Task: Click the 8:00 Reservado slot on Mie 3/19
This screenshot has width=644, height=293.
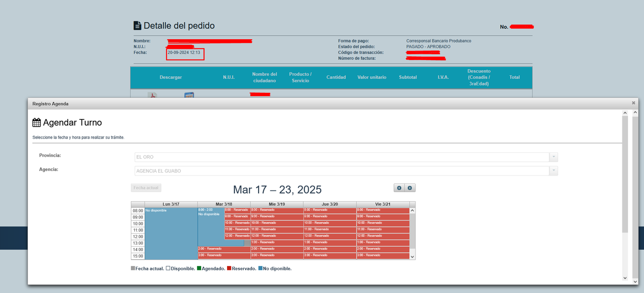Action: tap(276, 210)
